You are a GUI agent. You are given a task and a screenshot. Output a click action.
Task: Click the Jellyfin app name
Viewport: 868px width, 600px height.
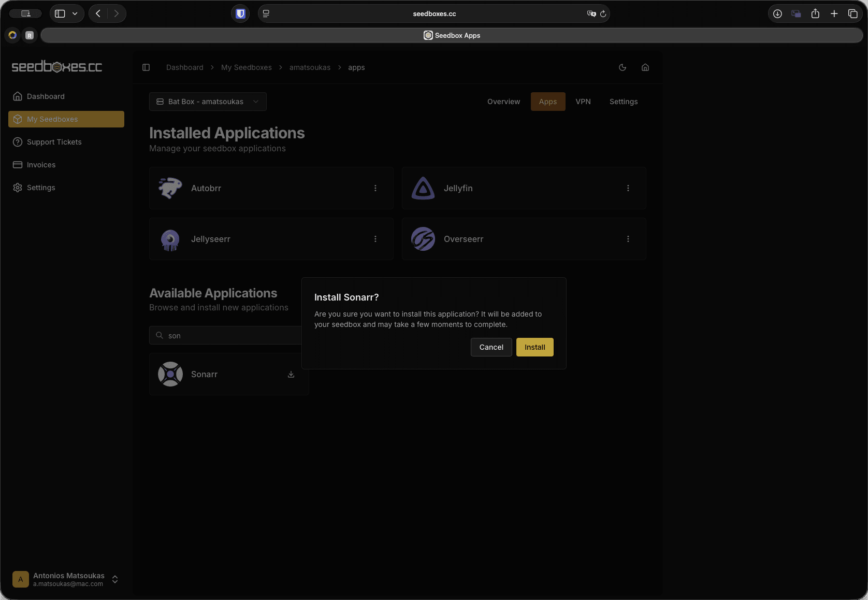pos(458,188)
